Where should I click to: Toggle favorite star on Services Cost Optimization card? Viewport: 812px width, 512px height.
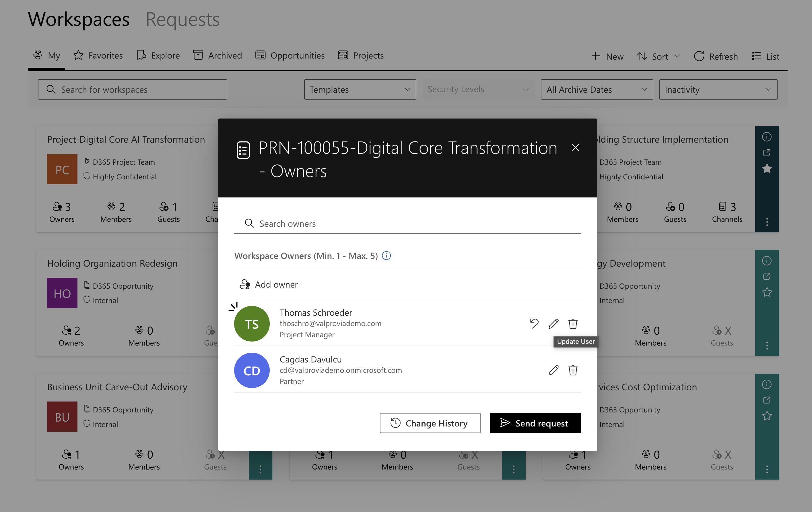click(x=767, y=416)
